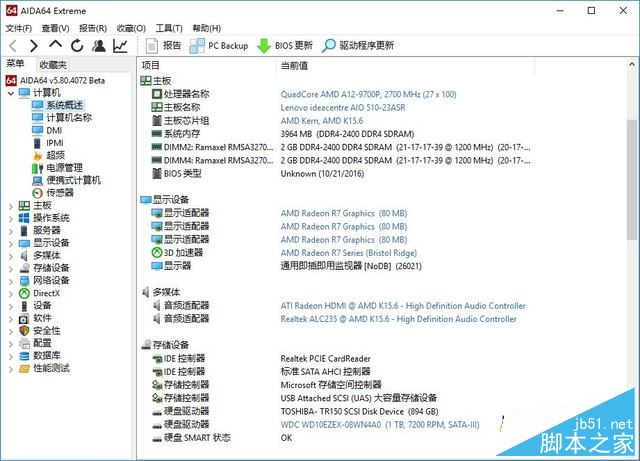The width and height of the screenshot is (640, 461).
Task: Start BIOS 更新 from toolbar
Action: (285, 46)
